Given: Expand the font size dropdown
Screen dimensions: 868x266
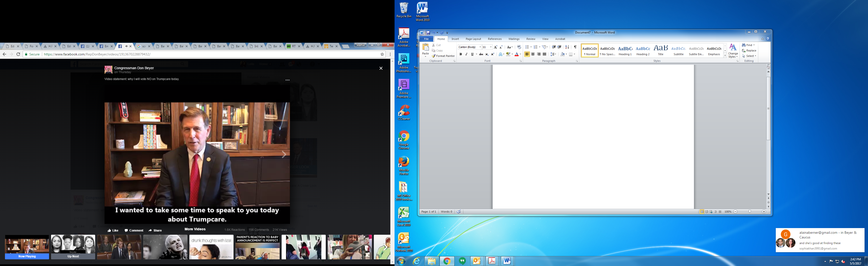Looking at the screenshot, I should click(491, 47).
